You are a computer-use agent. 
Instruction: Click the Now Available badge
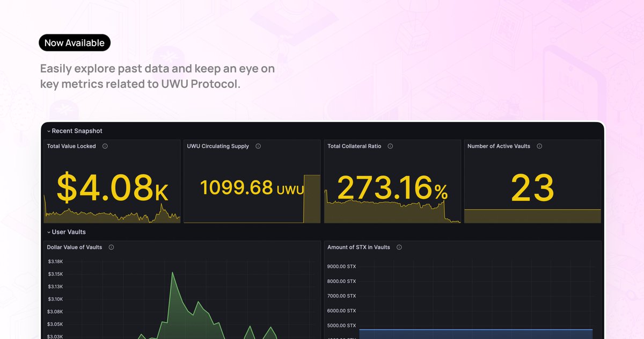pyautogui.click(x=75, y=43)
